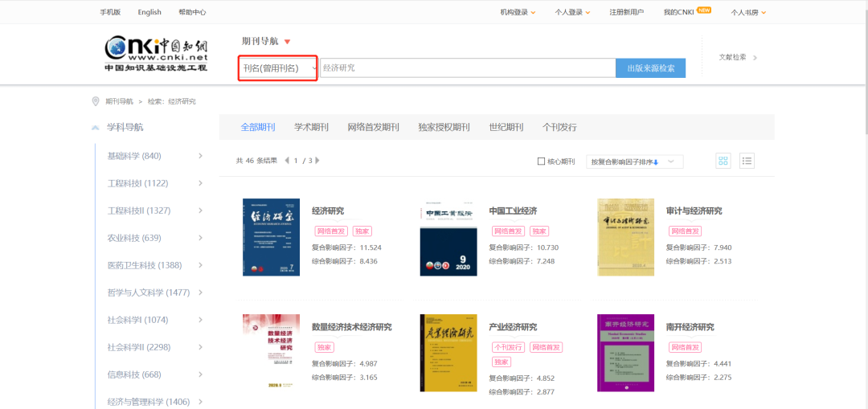Viewport: 868px width, 409px height.
Task: Switch to grid view icon
Action: (x=723, y=161)
